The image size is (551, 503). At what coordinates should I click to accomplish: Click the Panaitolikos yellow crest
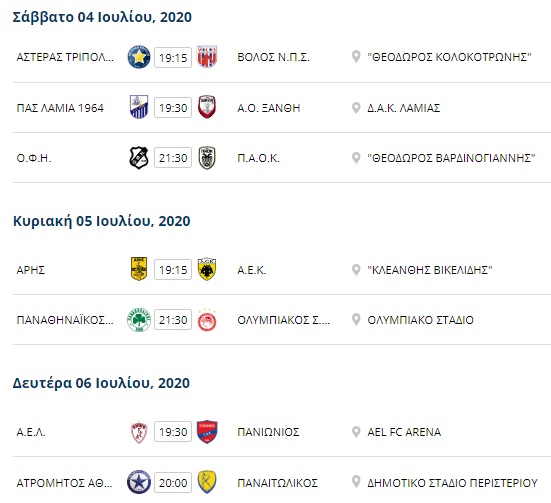coord(207,482)
